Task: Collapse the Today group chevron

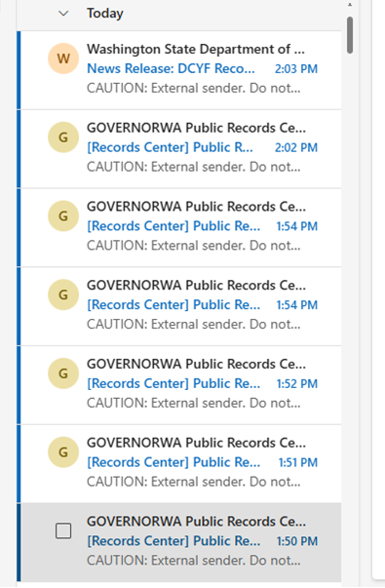Action: coord(63,14)
